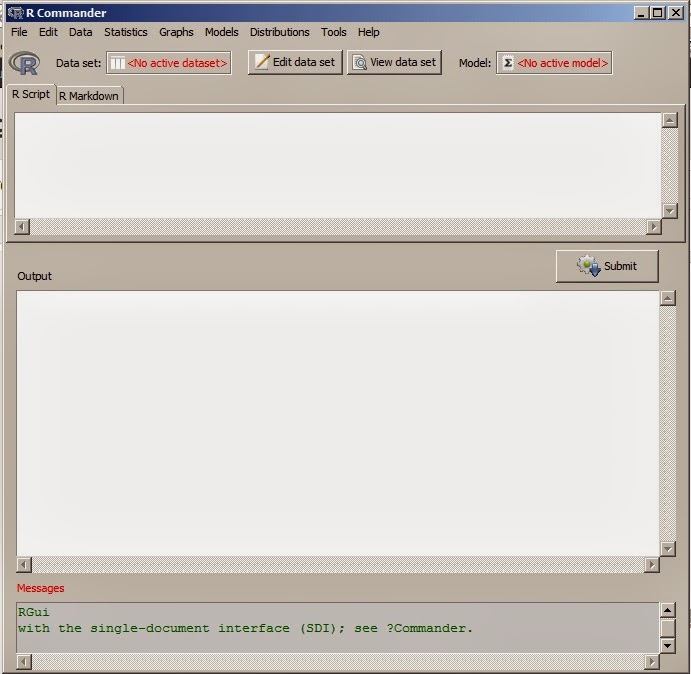
Task: Switch to the R Script tab
Action: [31, 94]
